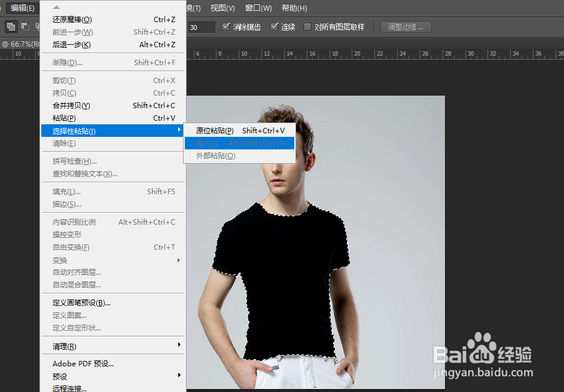
Task: Choose 前进一步(W) step forward
Action: (x=113, y=32)
